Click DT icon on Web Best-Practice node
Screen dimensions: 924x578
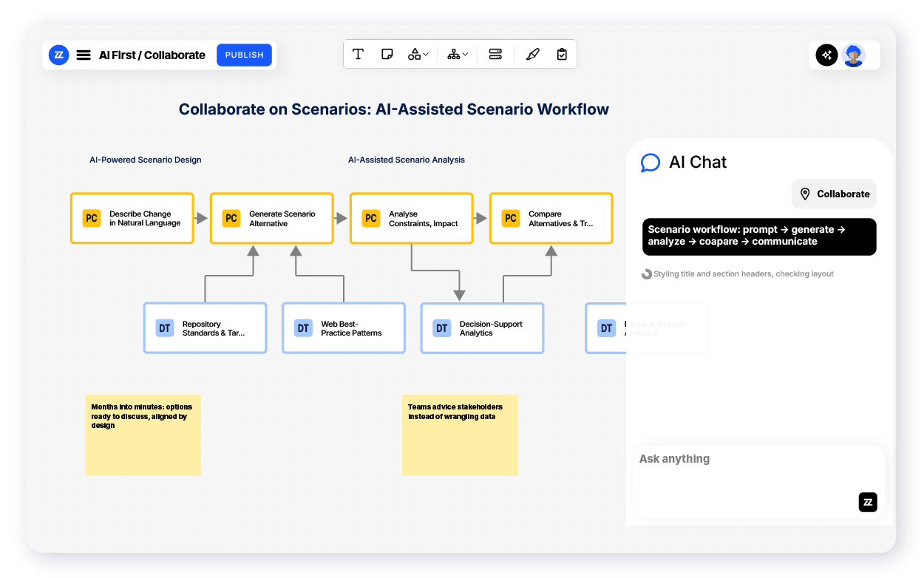[303, 328]
